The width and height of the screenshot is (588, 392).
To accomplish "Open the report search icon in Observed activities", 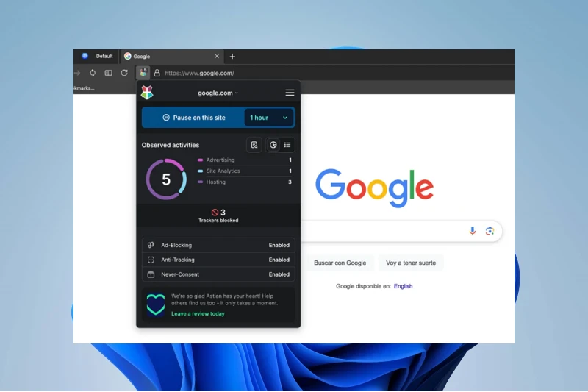I will (x=254, y=145).
